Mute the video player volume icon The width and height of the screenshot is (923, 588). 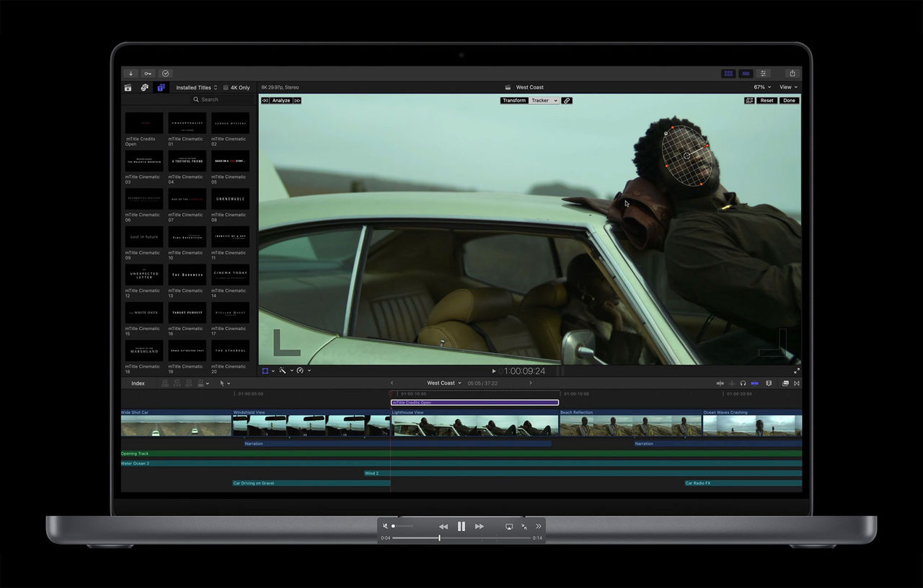click(386, 526)
